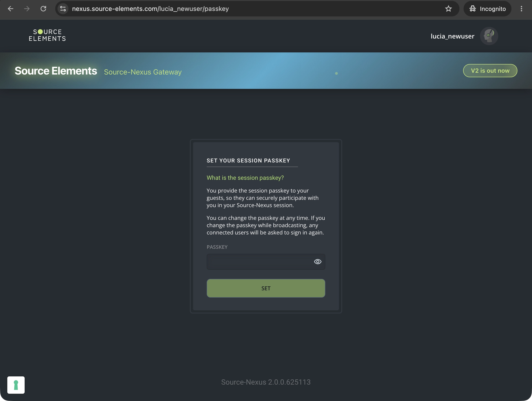Go back to the previous page
Image resolution: width=532 pixels, height=401 pixels.
(10, 9)
